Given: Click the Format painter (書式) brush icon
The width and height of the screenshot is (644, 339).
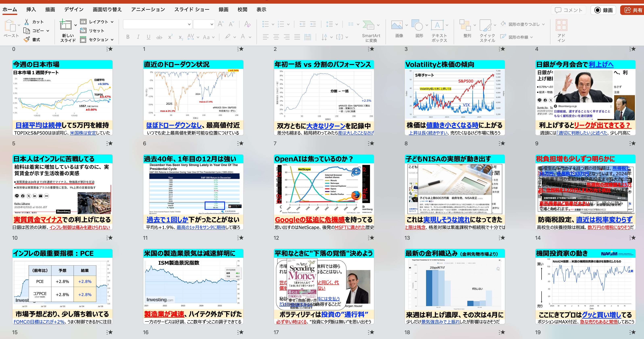Looking at the screenshot, I should (x=27, y=39).
